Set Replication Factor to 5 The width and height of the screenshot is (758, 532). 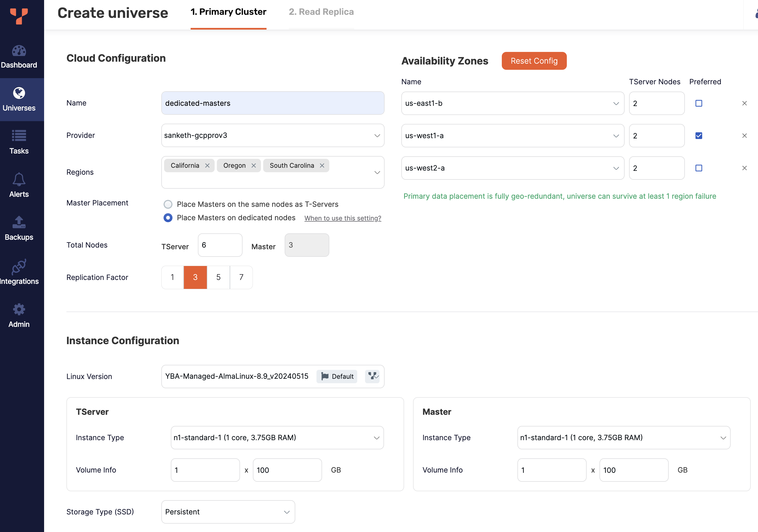tap(218, 277)
